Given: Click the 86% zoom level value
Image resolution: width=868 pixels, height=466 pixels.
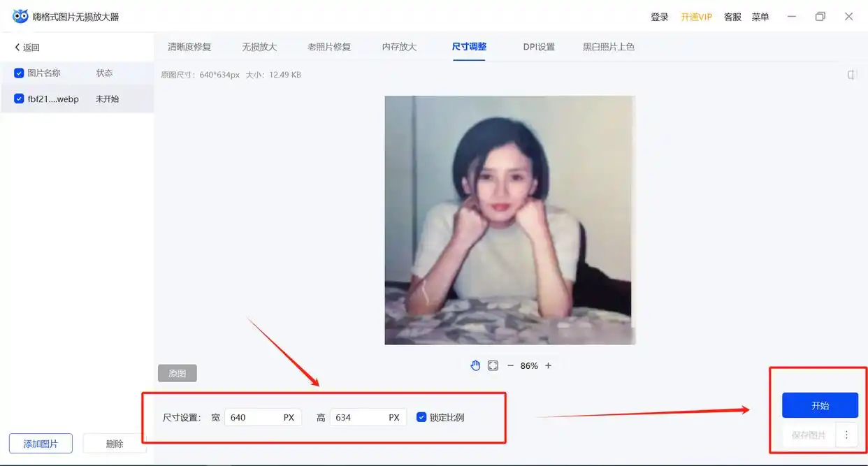Looking at the screenshot, I should pos(529,365).
